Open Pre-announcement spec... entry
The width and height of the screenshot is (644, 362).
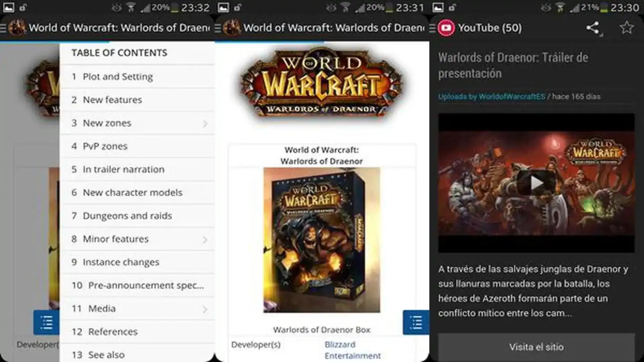point(137,285)
